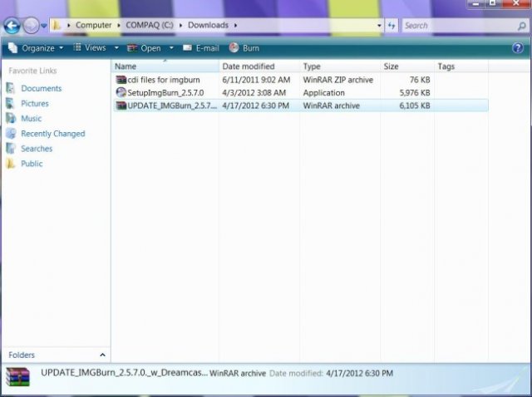Screen dimensions: 532x397
Task: Click the Music icon in sidebar
Action: tap(11, 118)
